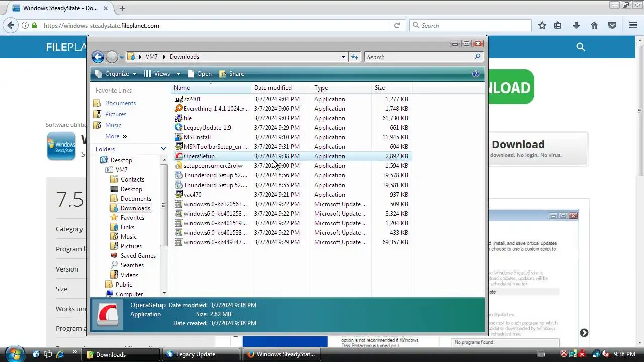This screenshot has height=362, width=644.
Task: Sort by Size column header
Action: pyautogui.click(x=391, y=88)
